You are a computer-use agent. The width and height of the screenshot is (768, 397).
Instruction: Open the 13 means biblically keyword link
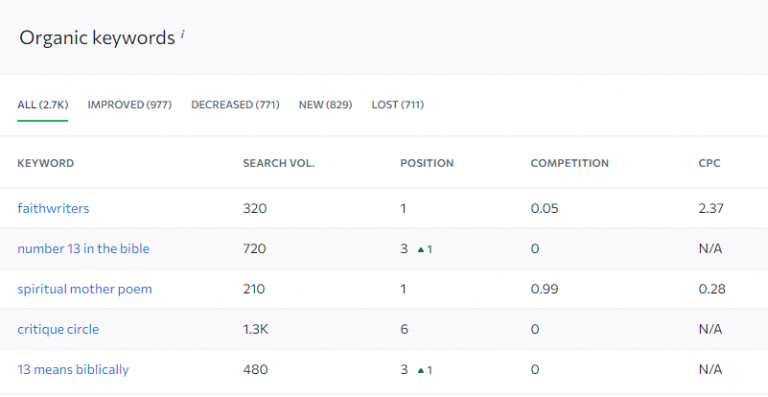click(73, 370)
